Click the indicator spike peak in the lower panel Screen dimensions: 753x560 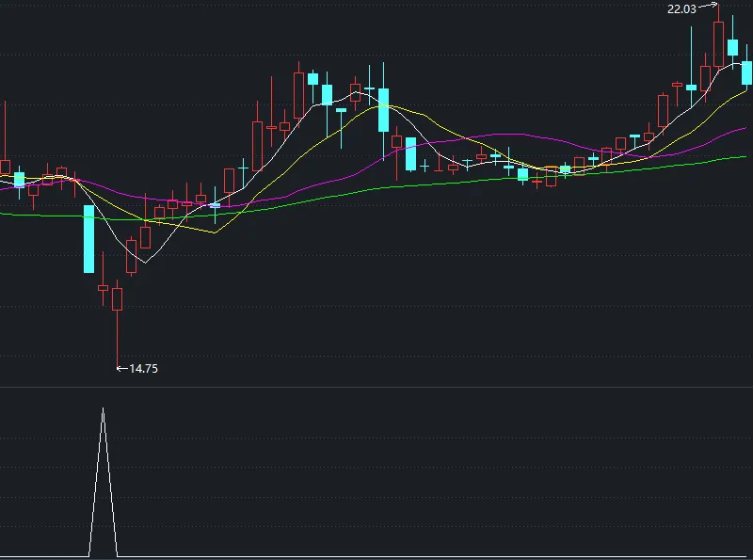coord(103,409)
